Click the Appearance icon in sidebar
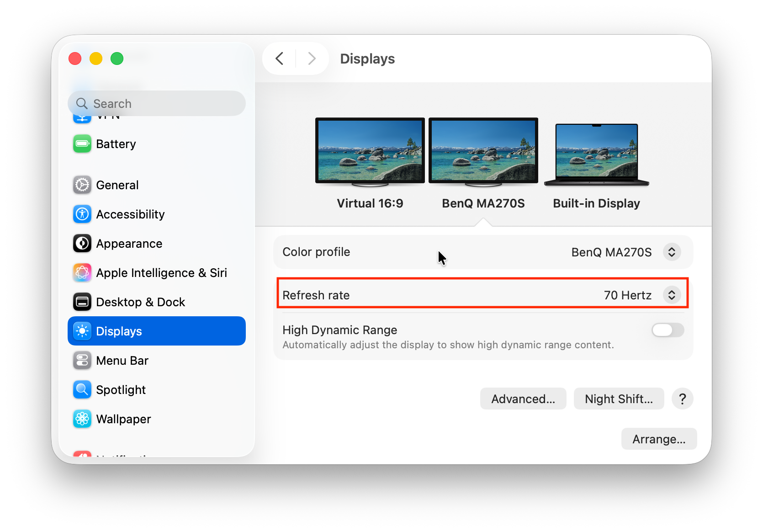The height and width of the screenshot is (532, 763). click(82, 244)
